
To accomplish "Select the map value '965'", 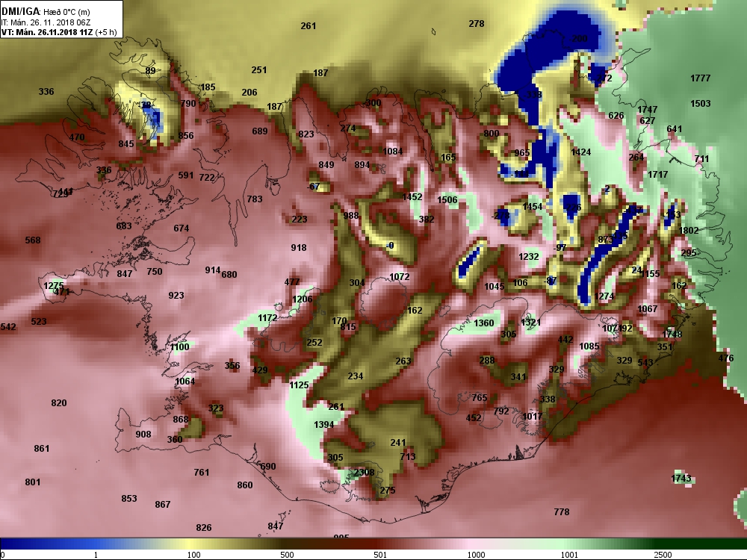I will coord(522,153).
